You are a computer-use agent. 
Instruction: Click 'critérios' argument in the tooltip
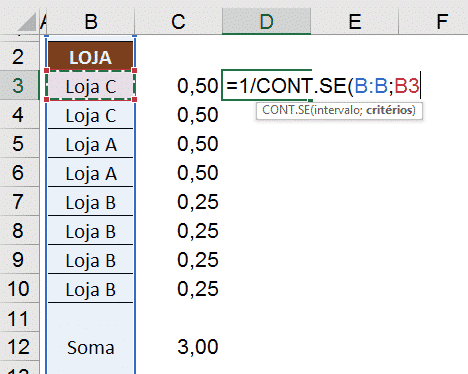tap(389, 110)
